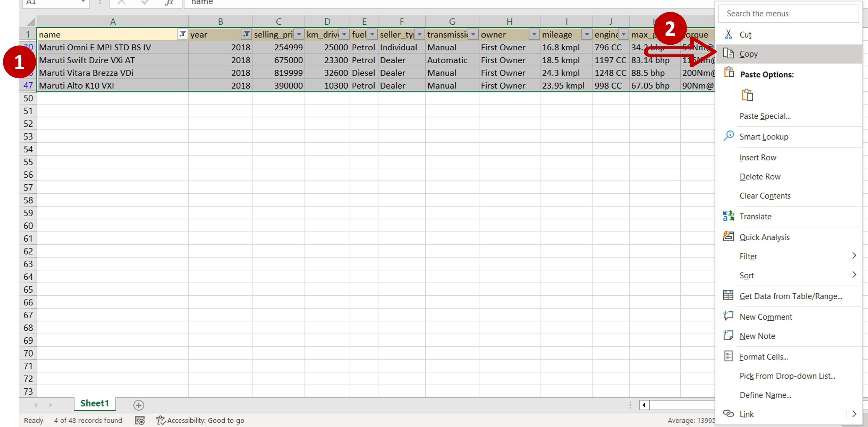Click cell Maruti Alto K10 VXI
Viewport: 868px width, 427px height.
113,86
